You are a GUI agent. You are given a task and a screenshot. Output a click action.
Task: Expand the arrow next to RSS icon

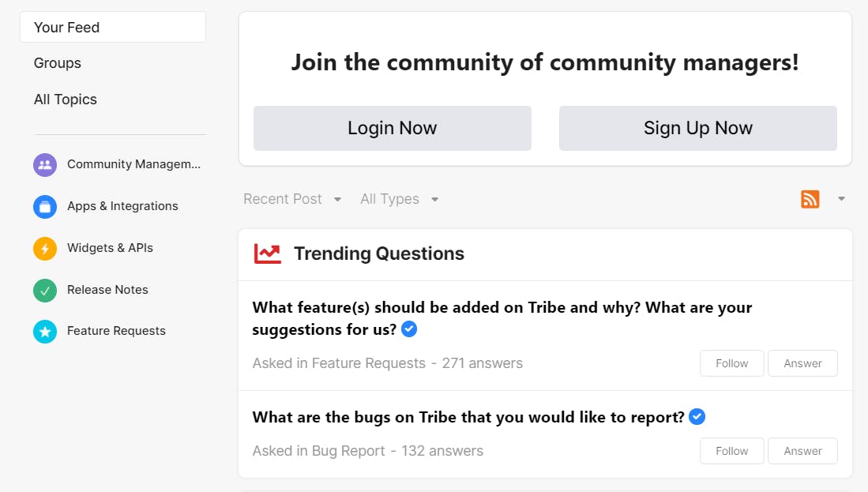[841, 199]
